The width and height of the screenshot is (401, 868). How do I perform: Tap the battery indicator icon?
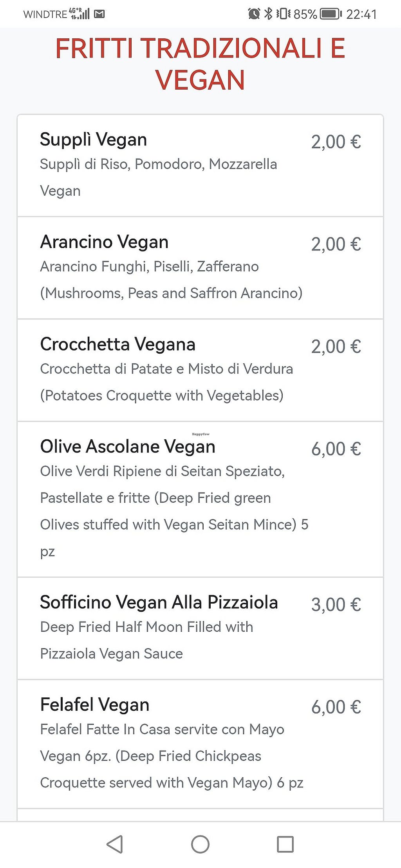tap(331, 14)
